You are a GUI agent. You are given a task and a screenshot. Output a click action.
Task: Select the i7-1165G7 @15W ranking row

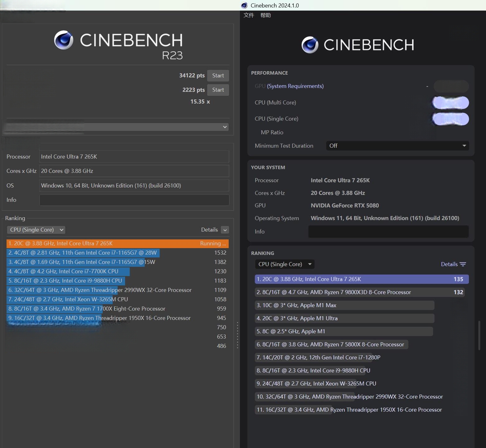118,262
